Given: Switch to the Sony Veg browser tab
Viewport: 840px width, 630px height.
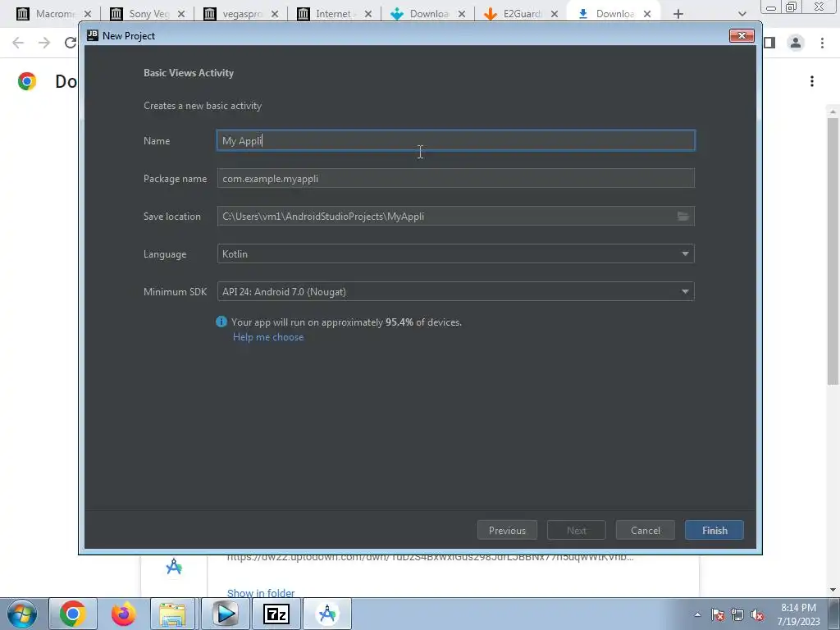Looking at the screenshot, I should [147, 14].
